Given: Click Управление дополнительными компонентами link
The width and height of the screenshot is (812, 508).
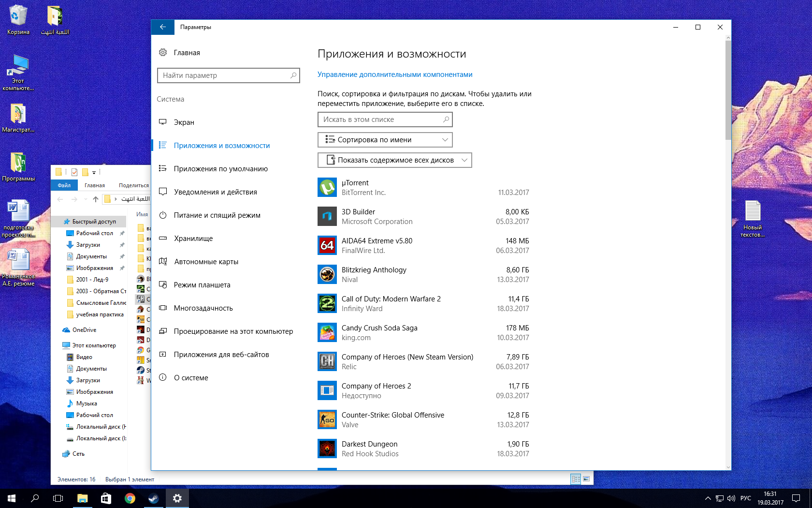Looking at the screenshot, I should pos(395,75).
